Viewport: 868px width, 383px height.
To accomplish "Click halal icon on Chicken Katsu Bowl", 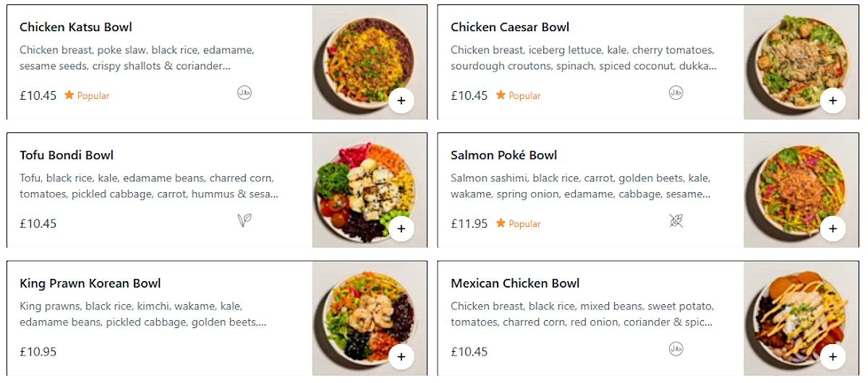I will [x=244, y=92].
